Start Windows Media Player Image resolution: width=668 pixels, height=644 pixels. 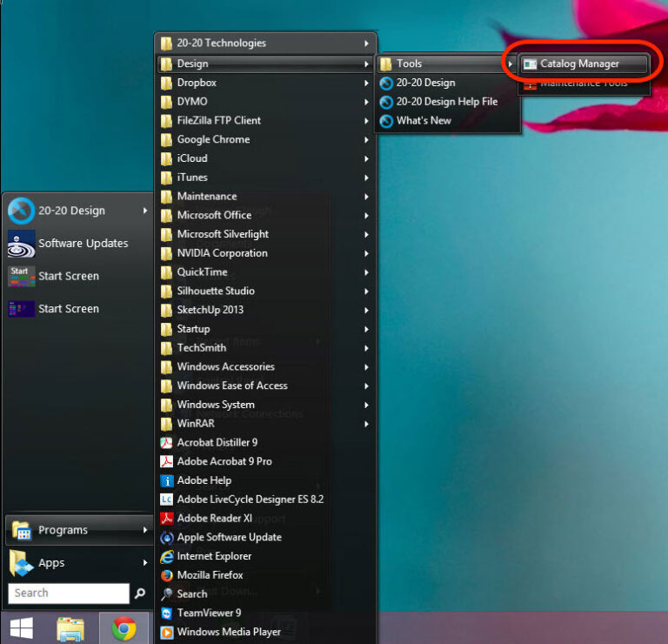[x=228, y=632]
